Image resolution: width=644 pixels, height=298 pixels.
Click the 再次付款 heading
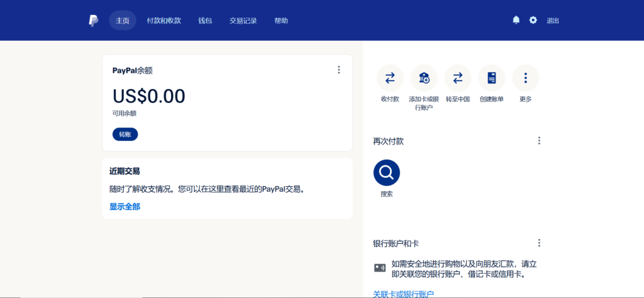coord(388,141)
